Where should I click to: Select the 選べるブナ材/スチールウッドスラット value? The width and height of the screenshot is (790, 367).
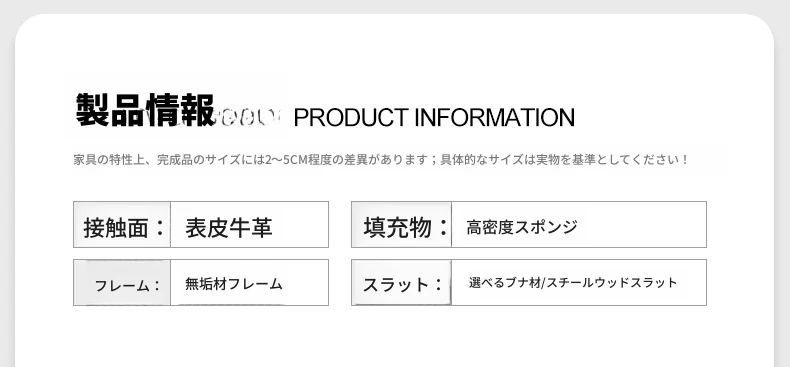pyautogui.click(x=573, y=283)
